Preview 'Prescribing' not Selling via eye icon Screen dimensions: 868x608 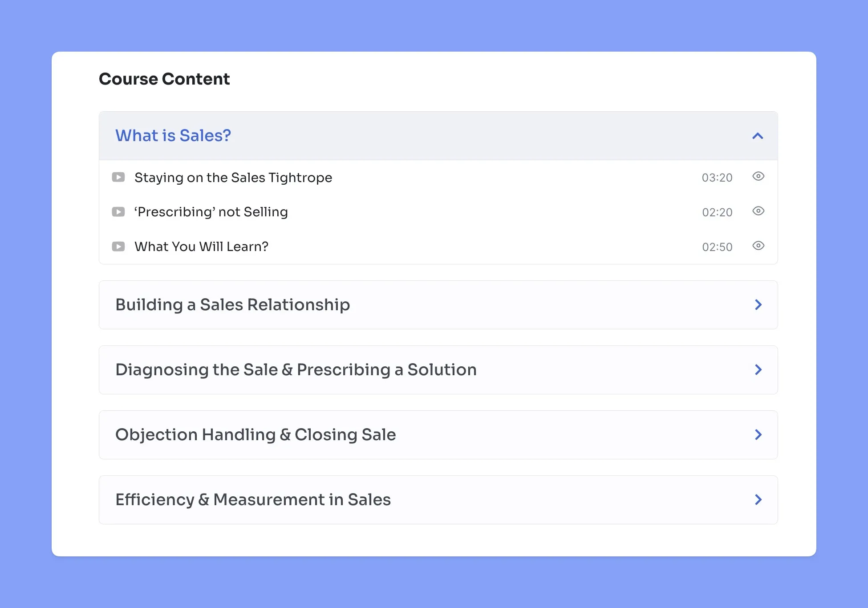click(758, 211)
